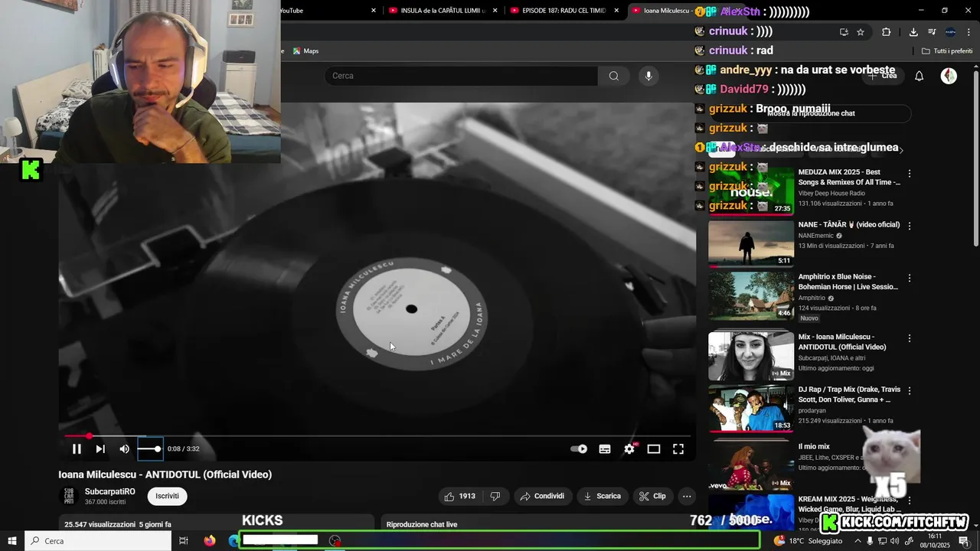The height and width of the screenshot is (551, 980).
Task: Subscribe with the Iscriviti button
Action: click(167, 496)
